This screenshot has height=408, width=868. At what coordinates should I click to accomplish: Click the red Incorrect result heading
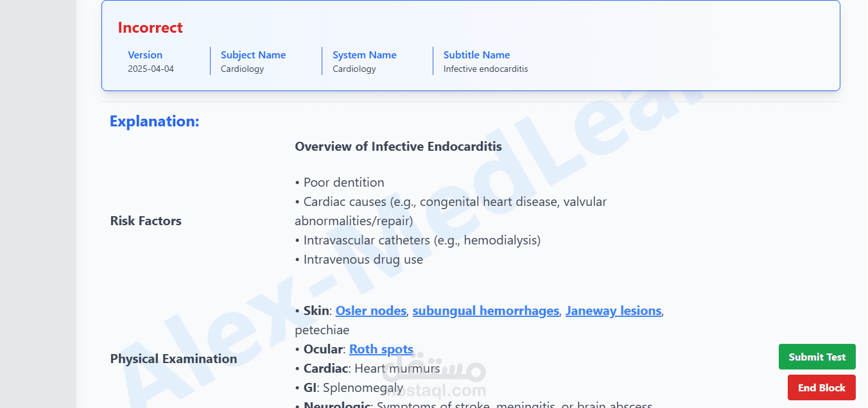[x=150, y=28]
